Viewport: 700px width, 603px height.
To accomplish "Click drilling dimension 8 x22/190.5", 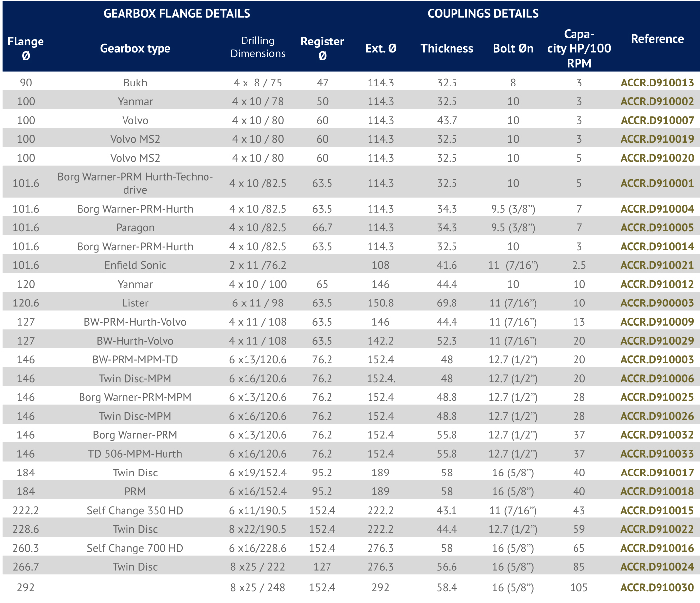I will 258,529.
